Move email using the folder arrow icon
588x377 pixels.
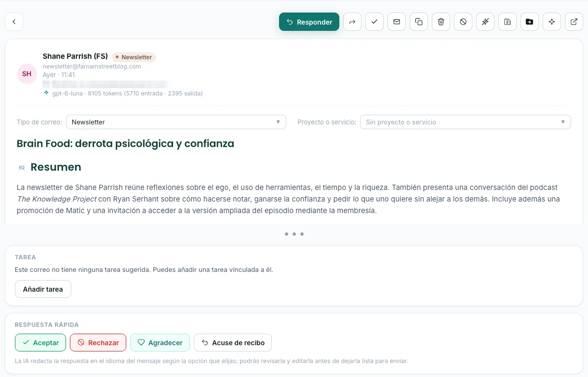click(x=530, y=22)
